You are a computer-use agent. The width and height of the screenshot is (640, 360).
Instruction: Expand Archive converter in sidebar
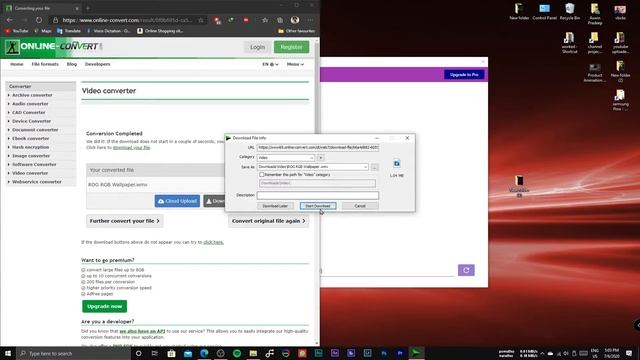pyautogui.click(x=32, y=95)
